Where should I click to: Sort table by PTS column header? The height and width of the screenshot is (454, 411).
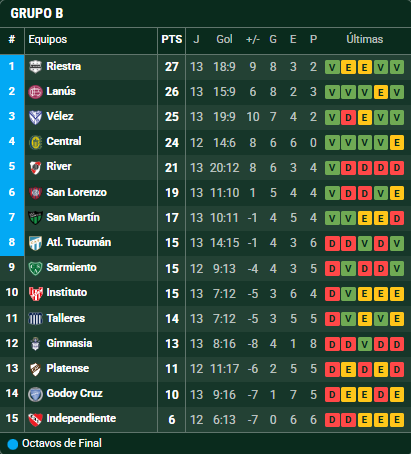click(172, 39)
